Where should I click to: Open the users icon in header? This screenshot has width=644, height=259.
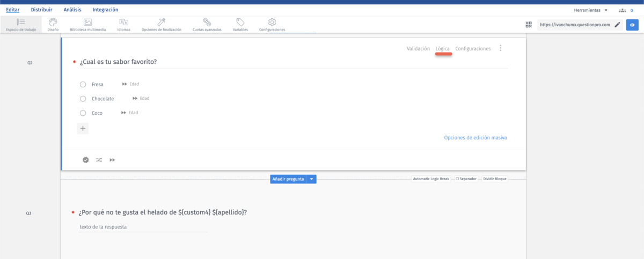click(x=623, y=10)
